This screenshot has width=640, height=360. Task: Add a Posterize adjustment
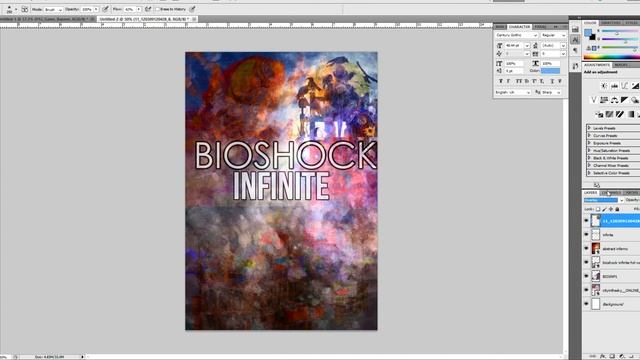pyautogui.click(x=609, y=114)
